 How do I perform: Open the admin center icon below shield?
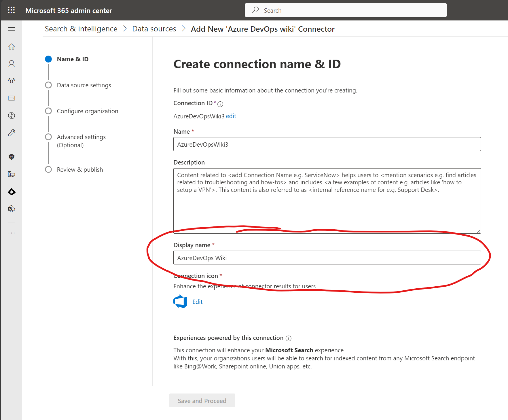point(12,174)
